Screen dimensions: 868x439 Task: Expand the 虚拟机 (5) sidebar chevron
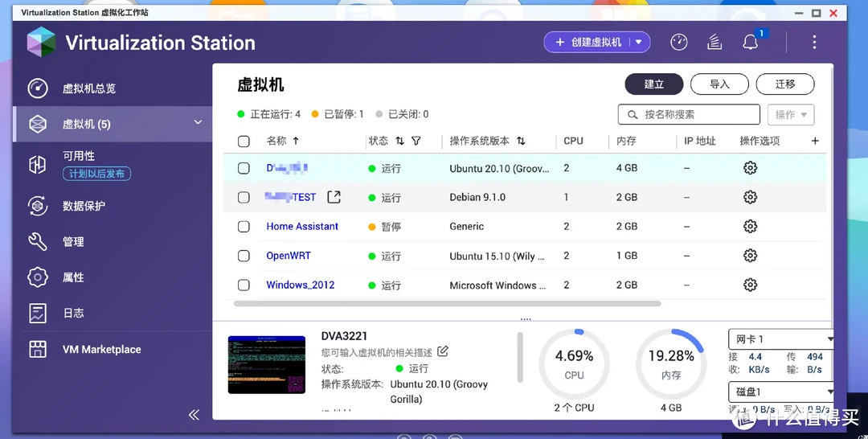199,122
